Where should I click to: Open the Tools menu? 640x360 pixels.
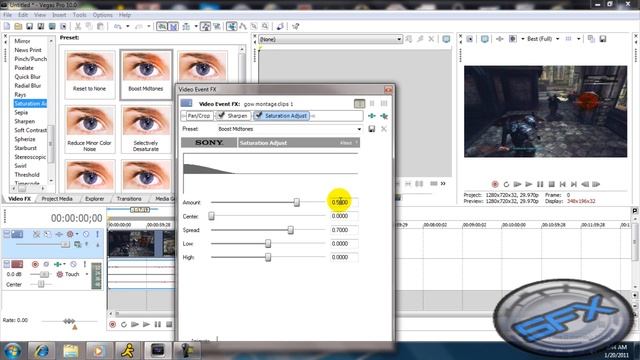coord(80,15)
